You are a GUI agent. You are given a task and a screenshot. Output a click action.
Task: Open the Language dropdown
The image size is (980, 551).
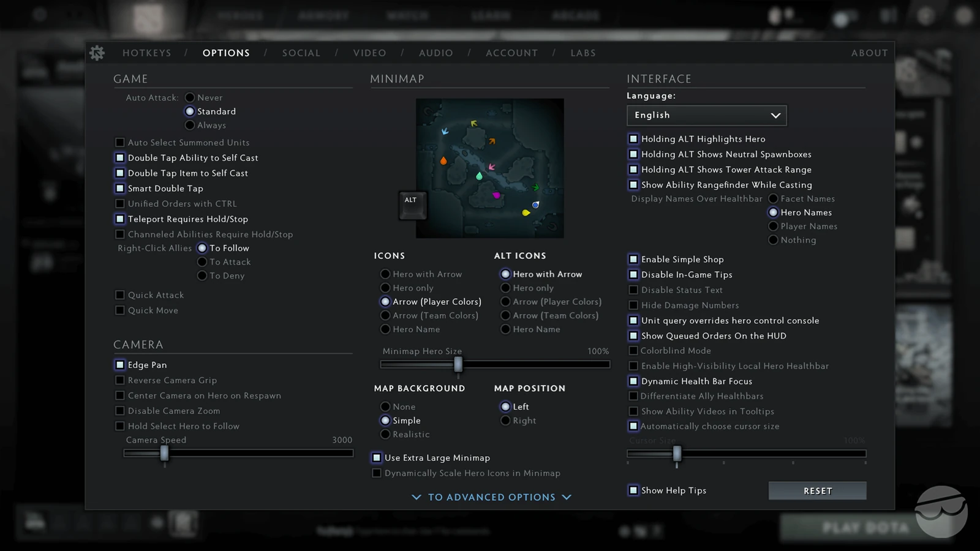[x=707, y=115]
